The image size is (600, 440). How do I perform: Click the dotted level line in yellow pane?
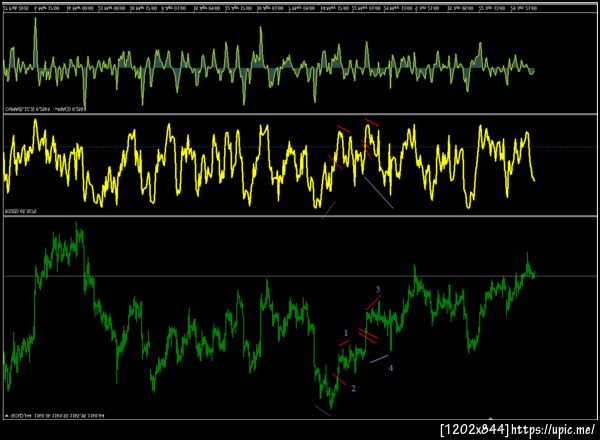pos(300,147)
